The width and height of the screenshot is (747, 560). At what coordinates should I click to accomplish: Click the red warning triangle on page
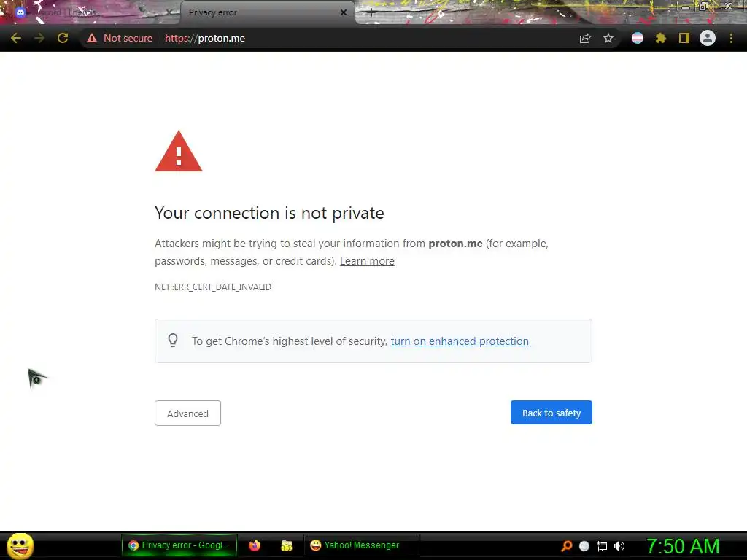coord(179,152)
